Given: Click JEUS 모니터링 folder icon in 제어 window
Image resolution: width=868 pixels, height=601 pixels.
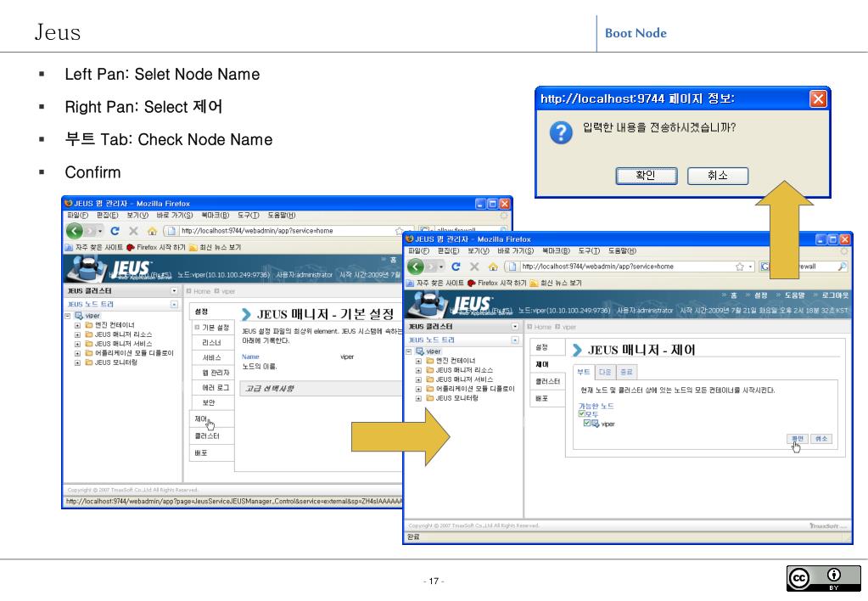Looking at the screenshot, I should click(429, 398).
